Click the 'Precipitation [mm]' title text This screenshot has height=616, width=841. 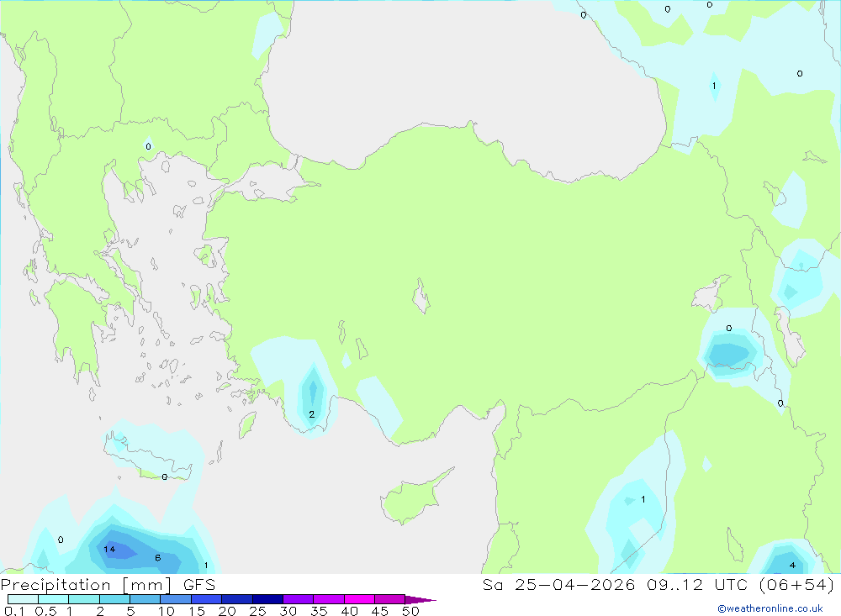(86, 585)
